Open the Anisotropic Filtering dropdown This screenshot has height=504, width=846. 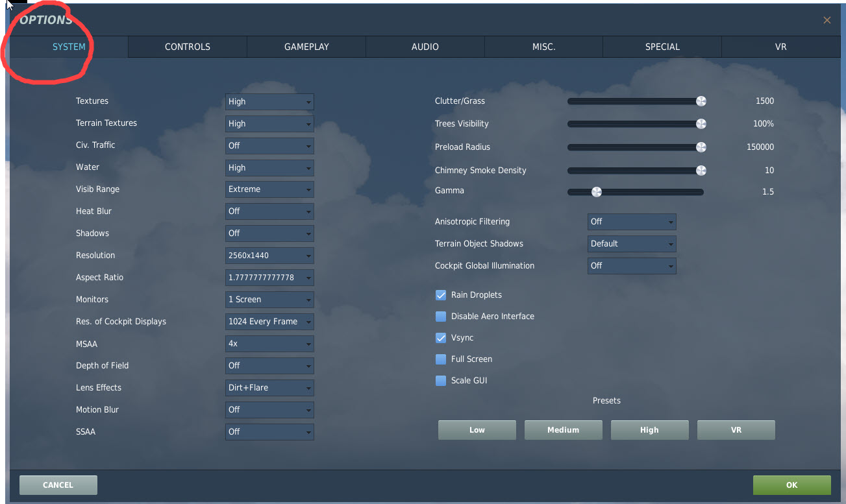point(632,222)
